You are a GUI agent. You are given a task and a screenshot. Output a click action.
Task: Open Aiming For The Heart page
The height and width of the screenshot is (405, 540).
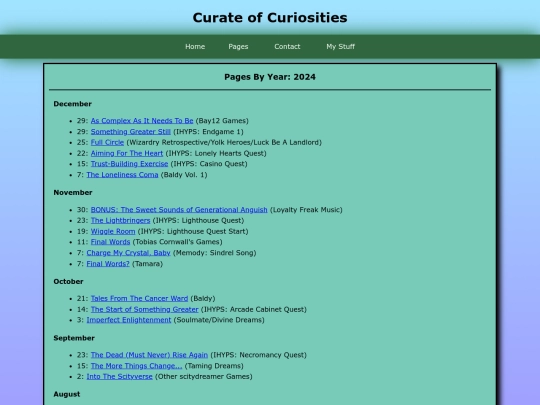pos(127,153)
